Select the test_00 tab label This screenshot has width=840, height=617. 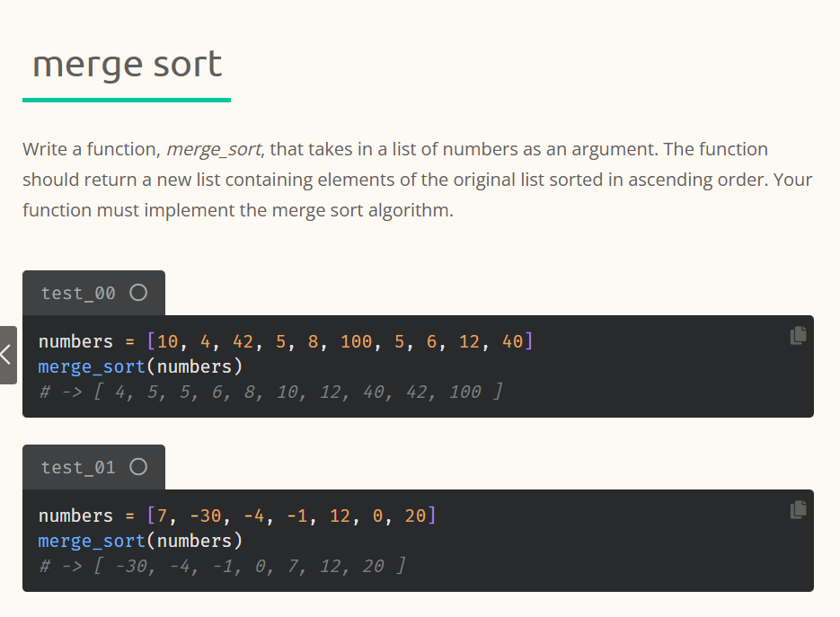coord(78,293)
